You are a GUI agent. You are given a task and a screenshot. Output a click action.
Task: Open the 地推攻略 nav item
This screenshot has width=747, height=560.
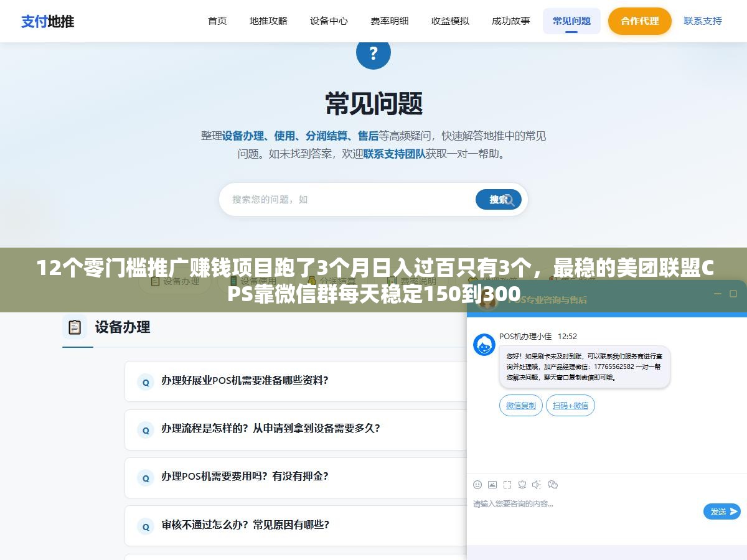268,21
